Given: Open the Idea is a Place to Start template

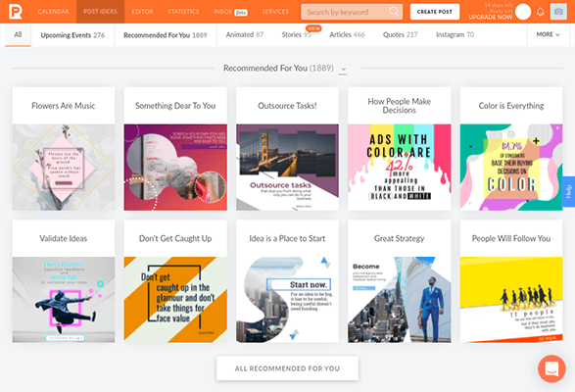Looking at the screenshot, I should click(x=287, y=281).
